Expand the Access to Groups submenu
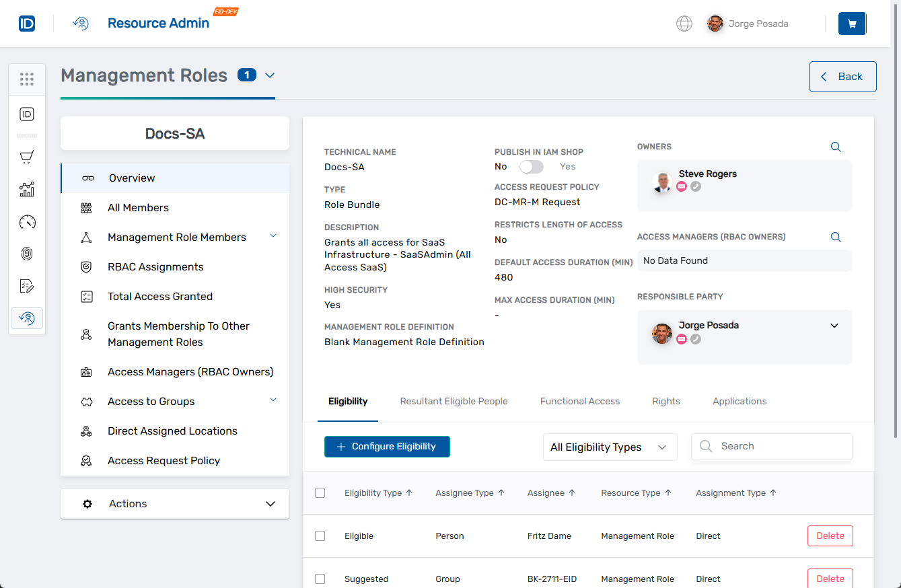Viewport: 901px width, 588px height. pyautogui.click(x=273, y=400)
